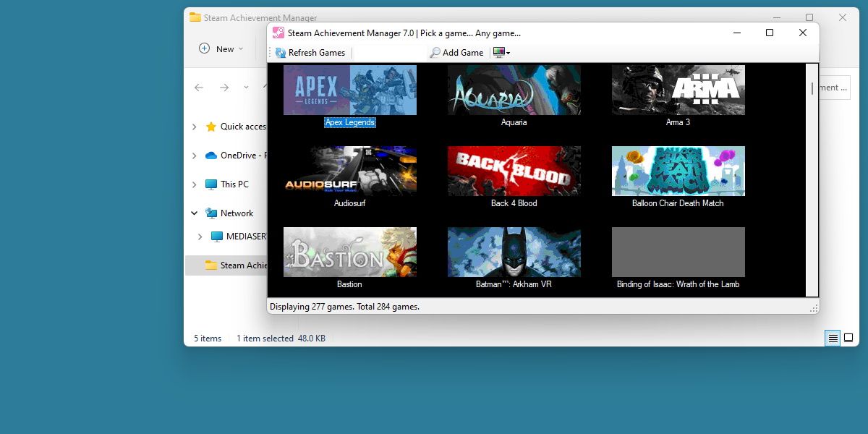Screen dimensions: 868x434
Task: Click the circular Refresh Games arrows icon
Action: point(280,52)
